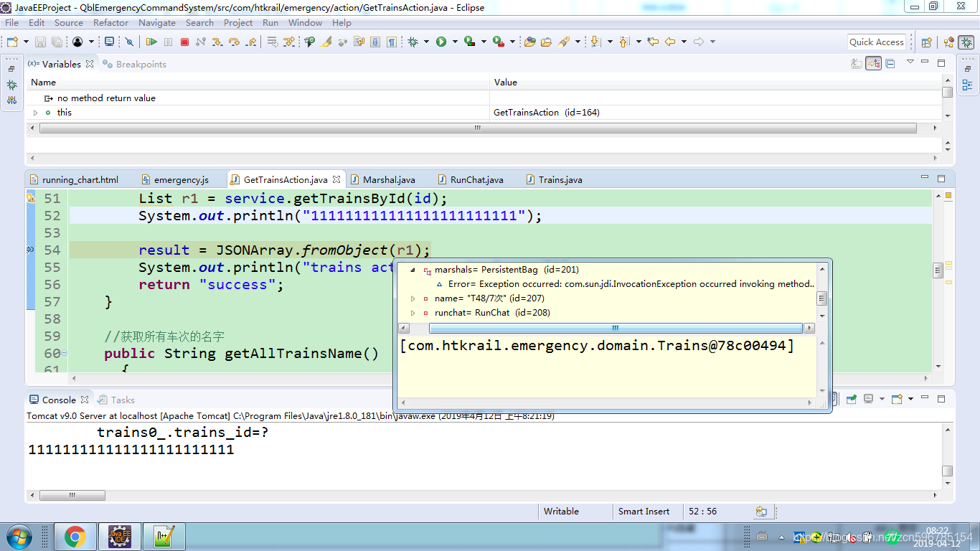Click the green Resume debug icon
Image resolution: width=980 pixels, height=551 pixels.
click(152, 42)
